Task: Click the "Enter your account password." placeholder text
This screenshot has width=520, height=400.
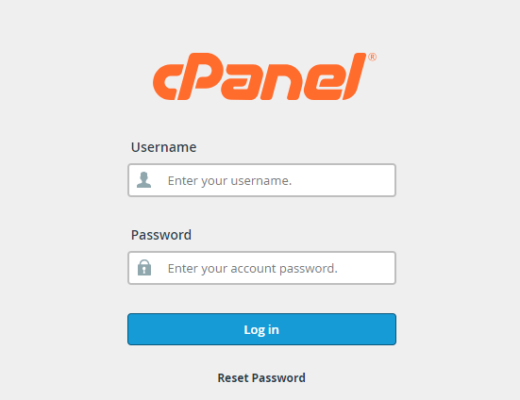Action: [253, 269]
